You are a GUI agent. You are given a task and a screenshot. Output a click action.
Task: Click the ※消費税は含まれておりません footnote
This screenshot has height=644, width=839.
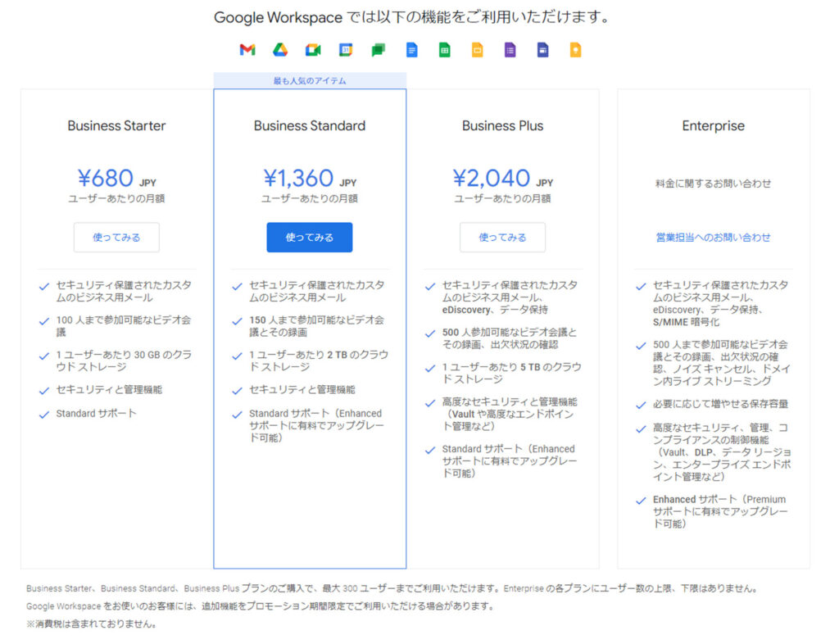pyautogui.click(x=92, y=624)
